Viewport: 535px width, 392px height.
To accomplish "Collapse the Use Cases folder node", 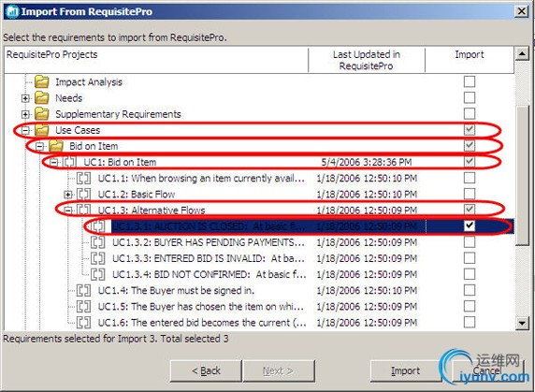I will click(x=25, y=130).
